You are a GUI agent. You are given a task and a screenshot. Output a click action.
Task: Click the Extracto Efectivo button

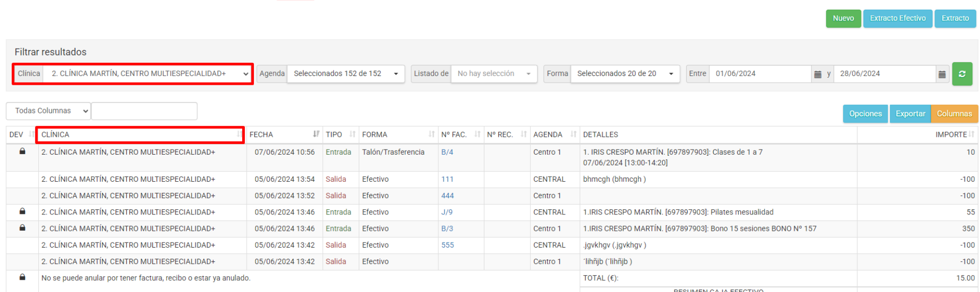[x=897, y=18]
